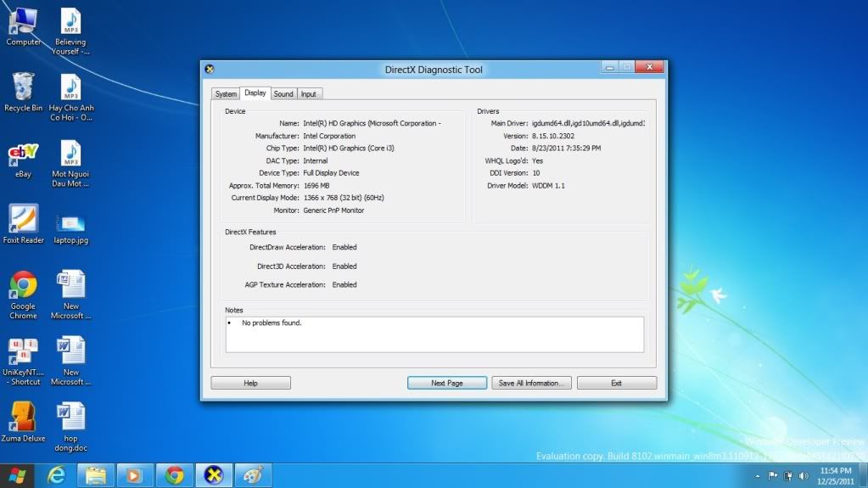Click the Intel(R) HD Graphics name value
This screenshot has height=488, width=868.
[372, 124]
